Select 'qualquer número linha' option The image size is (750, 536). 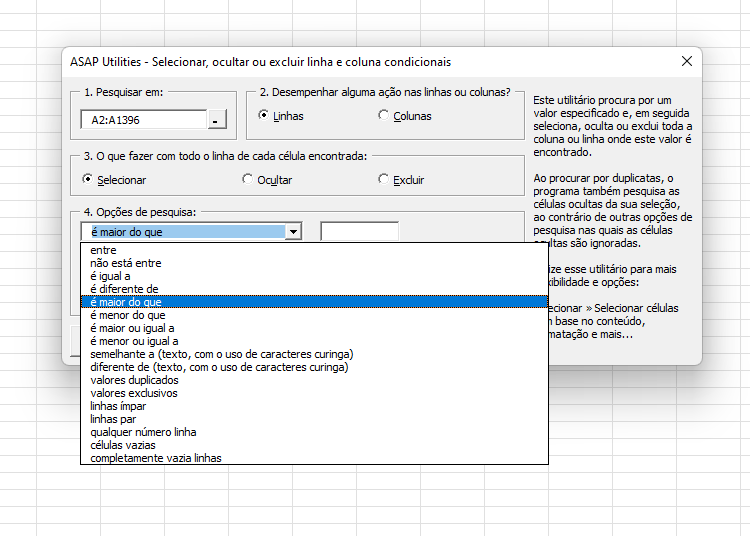click(x=314, y=432)
